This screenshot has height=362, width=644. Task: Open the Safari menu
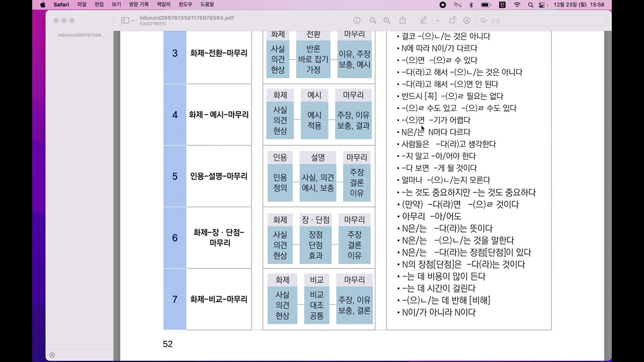(61, 5)
